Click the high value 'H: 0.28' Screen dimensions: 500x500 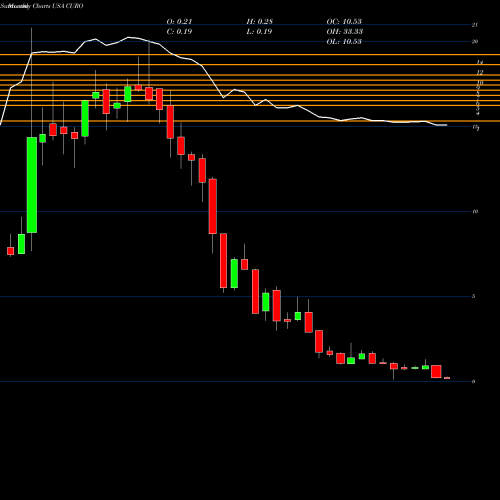[260, 22]
